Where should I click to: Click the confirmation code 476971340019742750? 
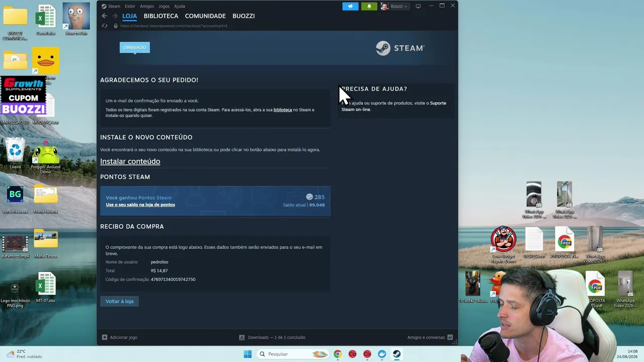click(173, 280)
